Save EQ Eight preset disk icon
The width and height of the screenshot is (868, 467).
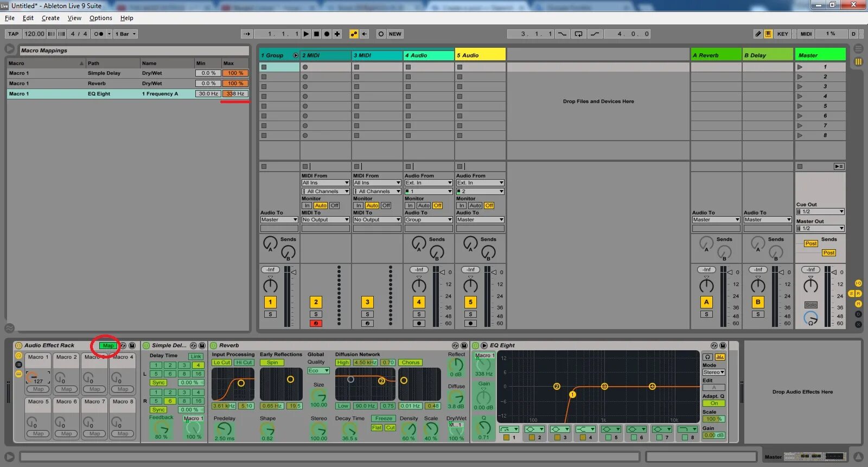click(x=723, y=345)
